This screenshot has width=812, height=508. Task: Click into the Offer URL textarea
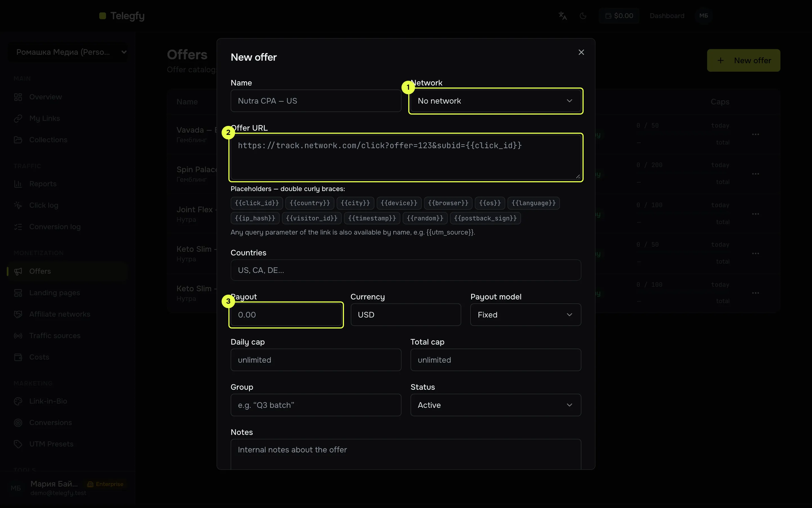click(406, 157)
